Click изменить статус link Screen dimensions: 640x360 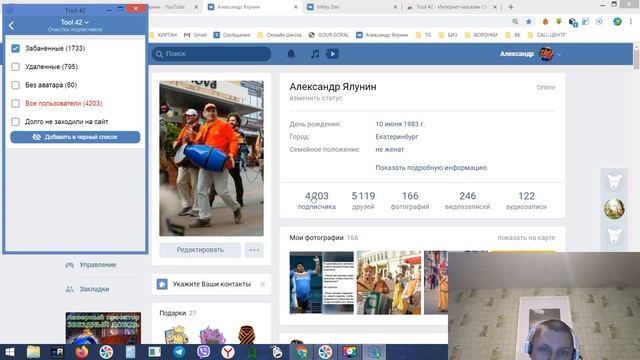(316, 98)
